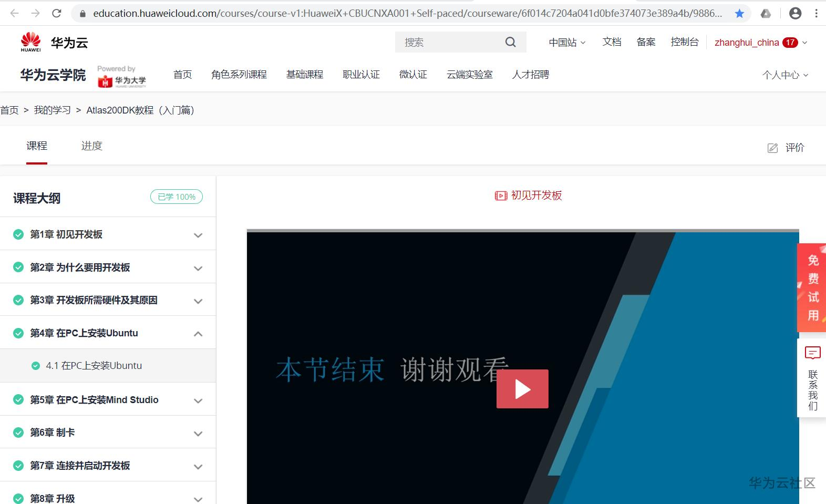Click the 首页 breadcrumb link

9,110
